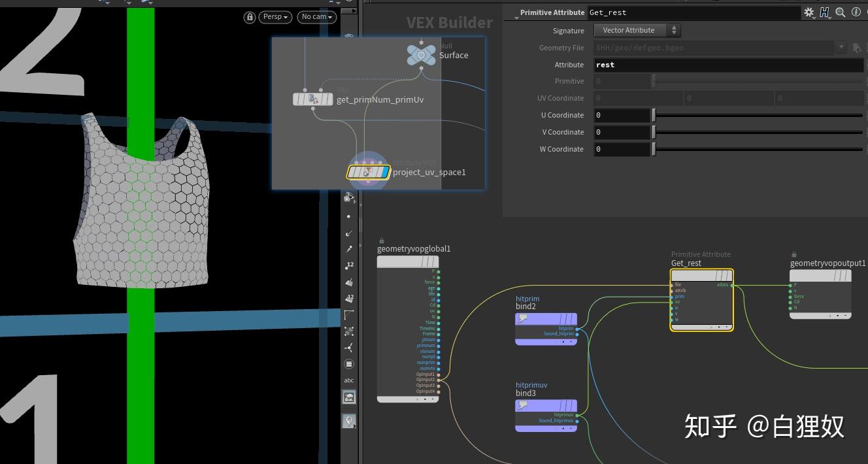Open the parameter gear settings menu
868x464 pixels.
[809, 12]
